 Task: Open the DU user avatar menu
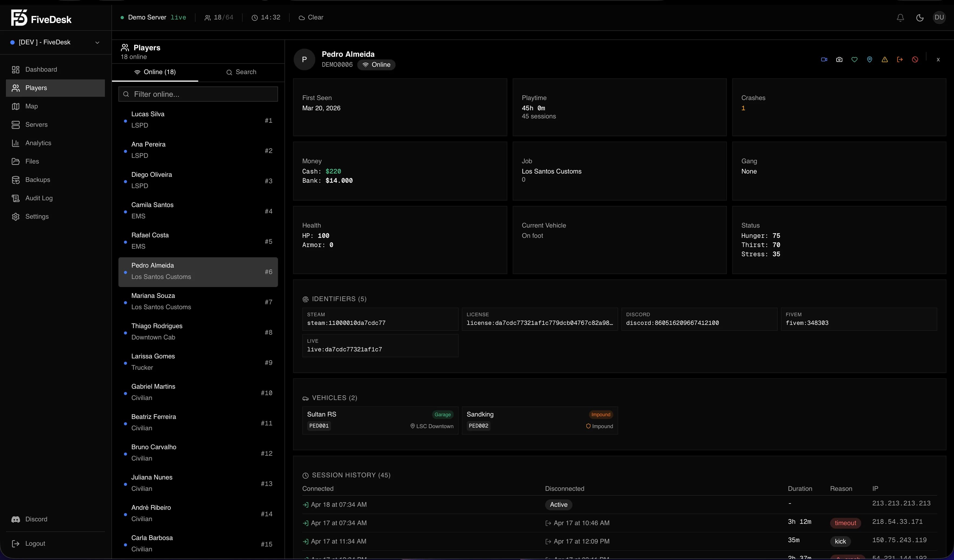point(939,17)
